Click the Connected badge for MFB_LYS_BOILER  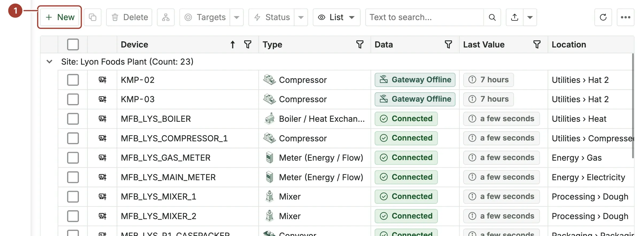click(406, 119)
